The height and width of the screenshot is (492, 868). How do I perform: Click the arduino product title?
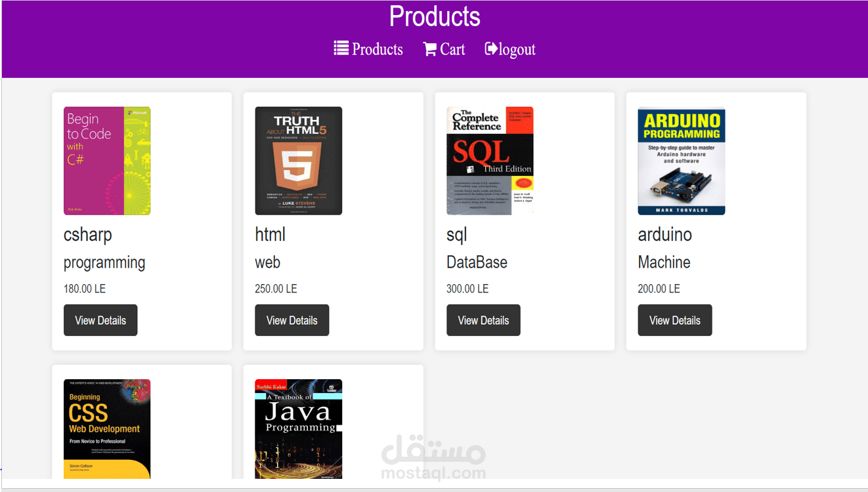click(665, 234)
